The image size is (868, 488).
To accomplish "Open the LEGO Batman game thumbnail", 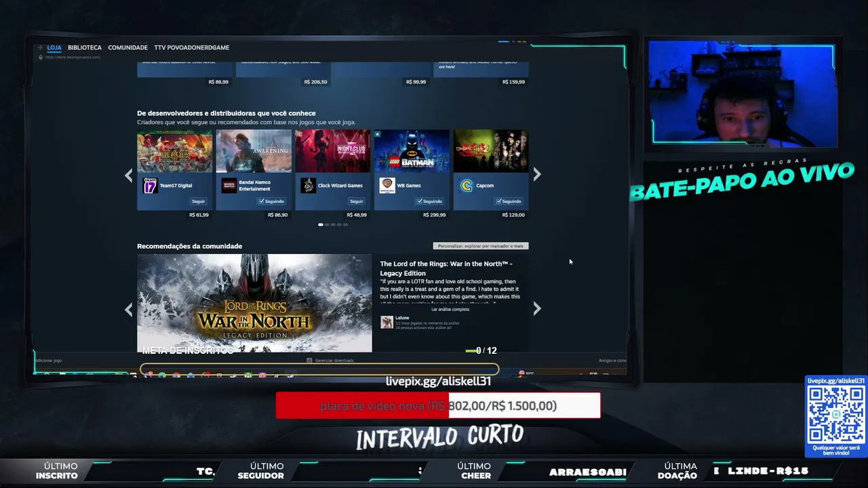I will coord(412,151).
